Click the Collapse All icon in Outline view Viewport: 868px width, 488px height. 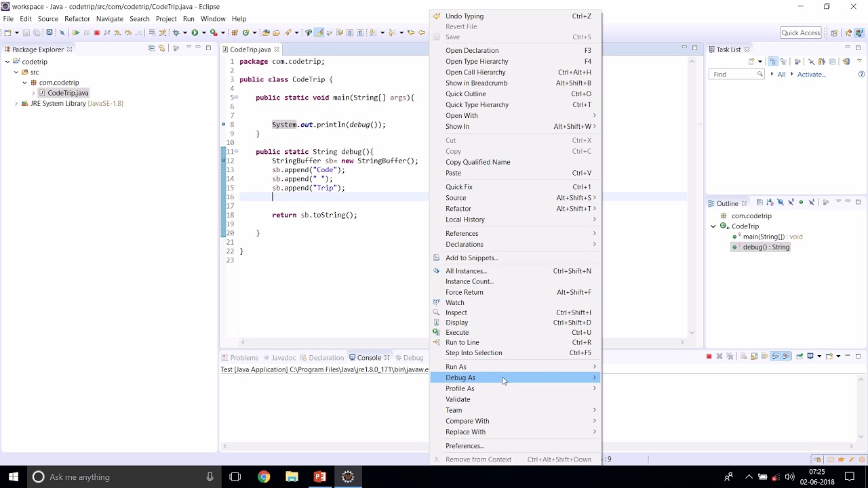click(x=759, y=202)
